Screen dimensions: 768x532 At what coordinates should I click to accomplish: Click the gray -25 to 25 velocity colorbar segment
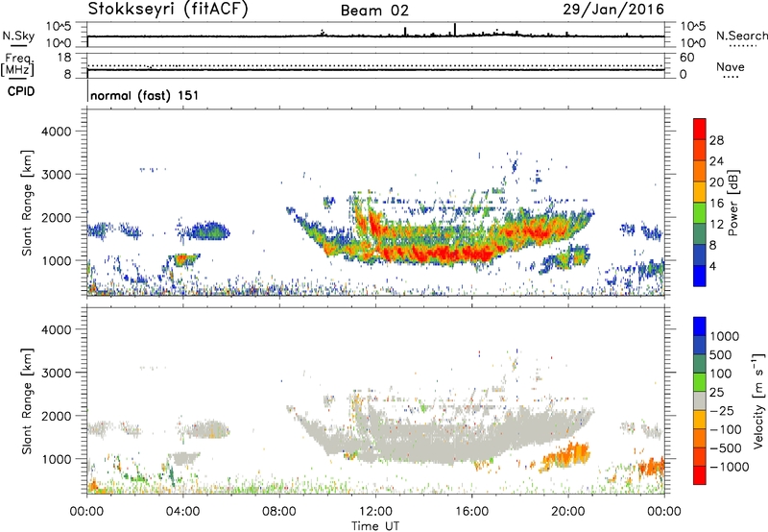(x=700, y=400)
